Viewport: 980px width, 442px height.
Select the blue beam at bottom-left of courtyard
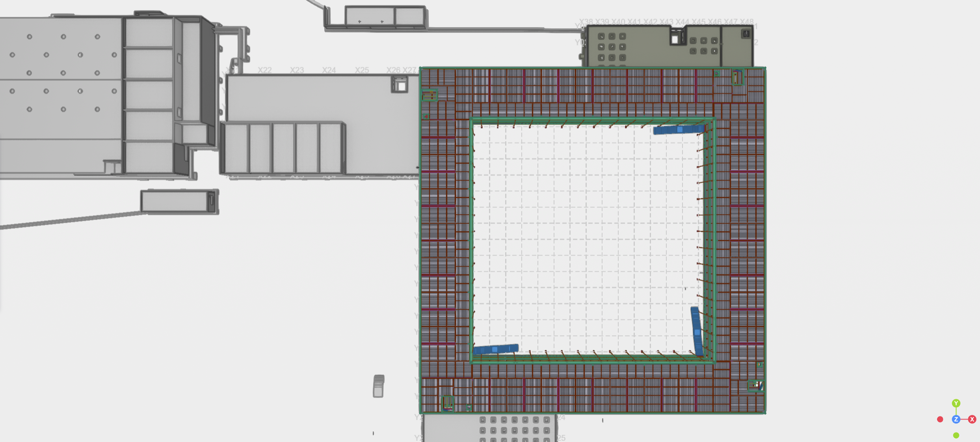[495, 349]
